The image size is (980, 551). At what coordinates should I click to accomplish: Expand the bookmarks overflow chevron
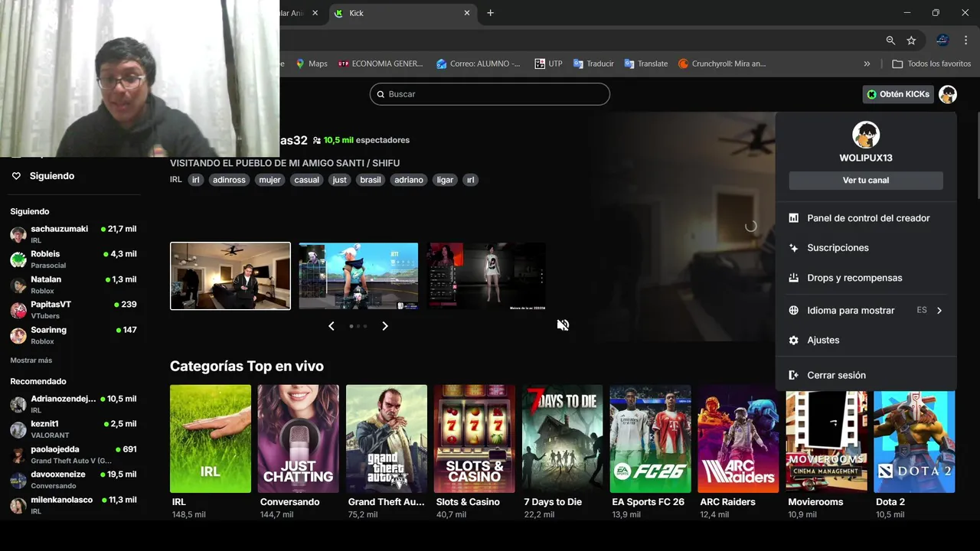pos(867,64)
